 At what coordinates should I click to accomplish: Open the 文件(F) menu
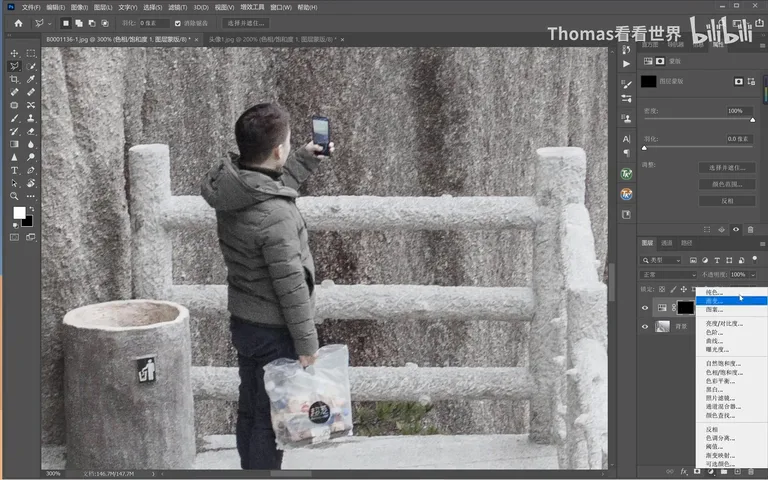(31, 7)
